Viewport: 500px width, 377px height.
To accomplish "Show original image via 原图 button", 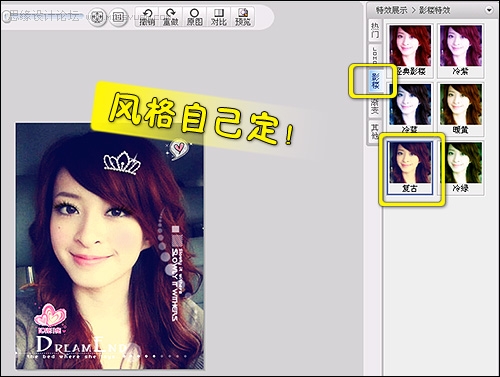I will pyautogui.click(x=195, y=17).
